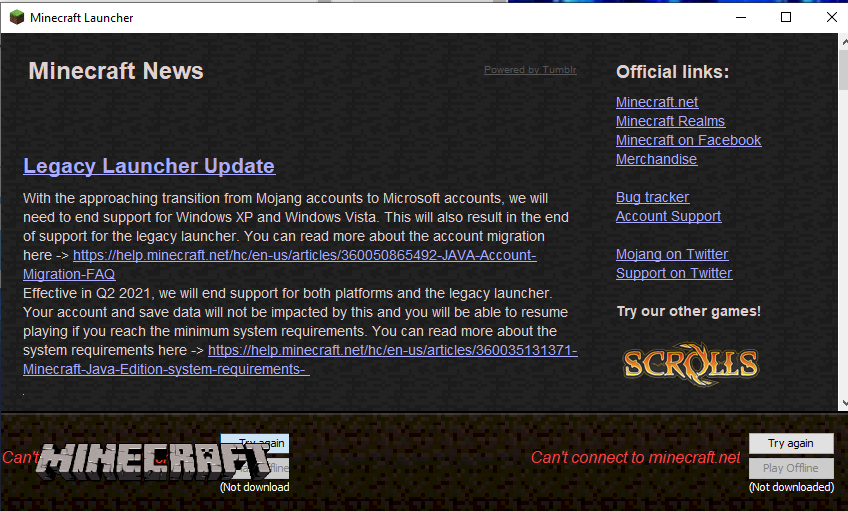Viewport: 848px width, 511px height.
Task: Click the right '(Not downloaded)' label
Action: click(x=791, y=487)
